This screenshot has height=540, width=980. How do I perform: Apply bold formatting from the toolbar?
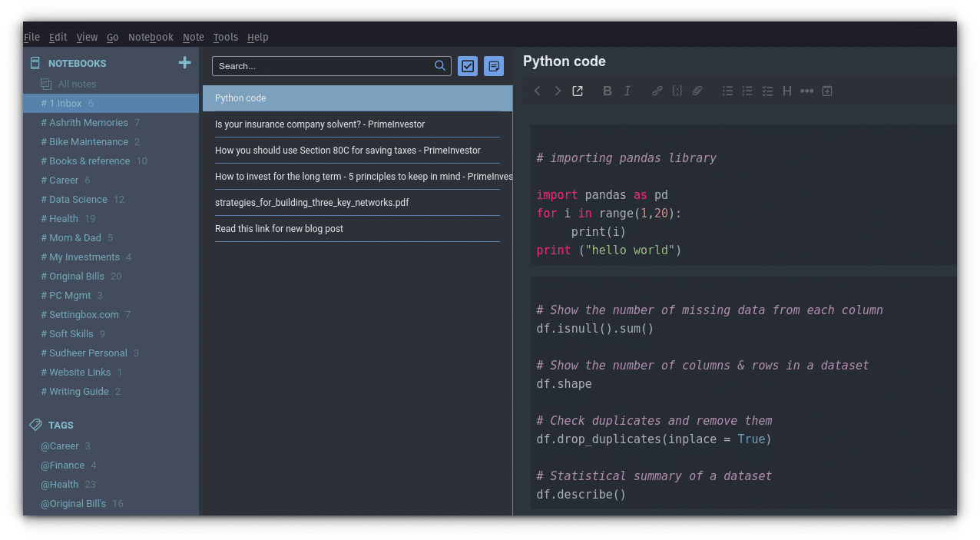[x=607, y=91]
